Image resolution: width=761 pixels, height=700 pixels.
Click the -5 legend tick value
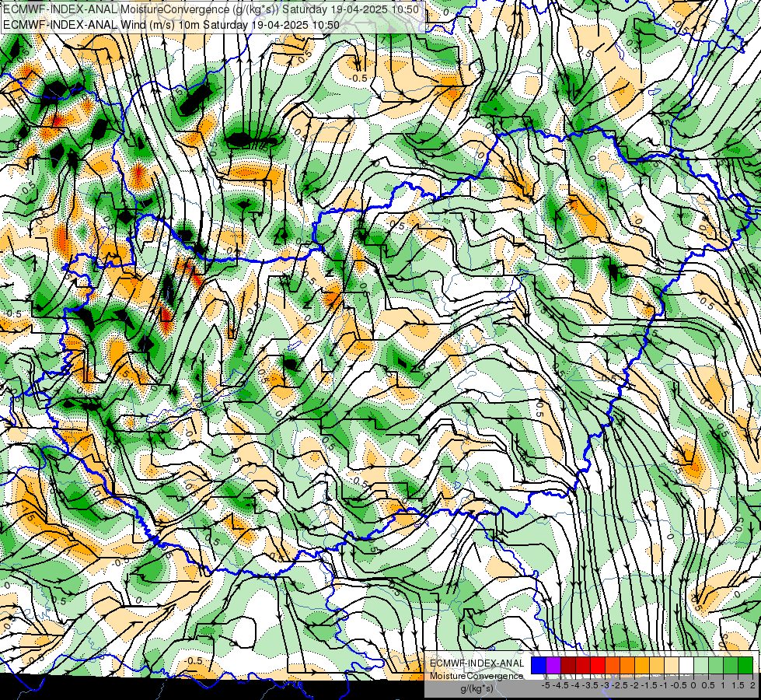click(546, 685)
